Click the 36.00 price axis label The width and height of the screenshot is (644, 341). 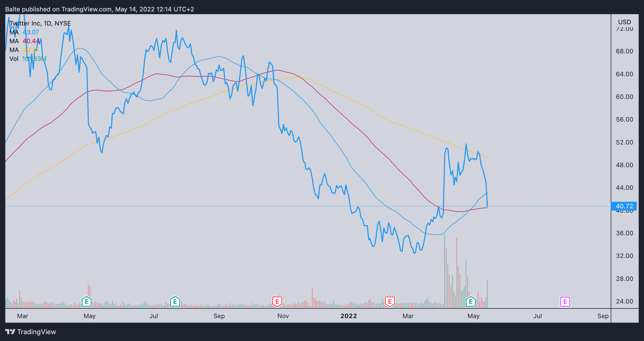click(x=624, y=233)
